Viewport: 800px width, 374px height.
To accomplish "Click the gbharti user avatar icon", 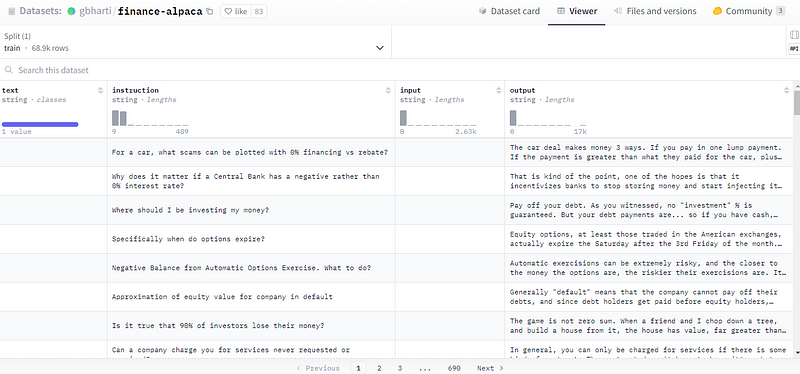I will click(x=71, y=11).
